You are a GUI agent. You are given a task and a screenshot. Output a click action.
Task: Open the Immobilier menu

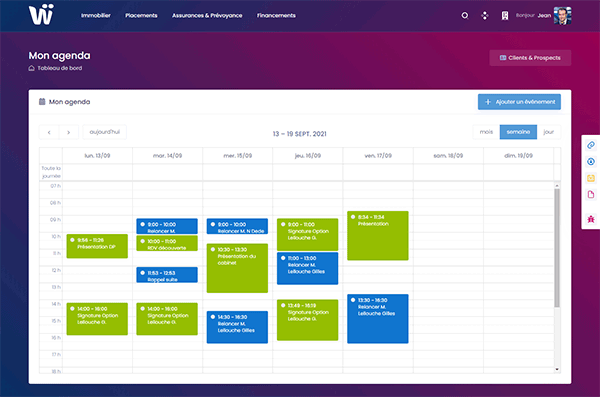(96, 16)
